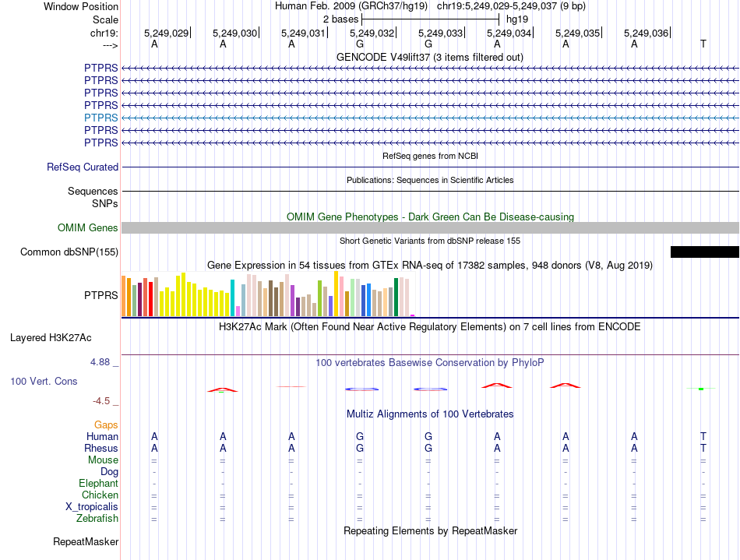Click the Multiz Alignments of 100 Vertebrates title
The image size is (740, 560).
pos(430,414)
